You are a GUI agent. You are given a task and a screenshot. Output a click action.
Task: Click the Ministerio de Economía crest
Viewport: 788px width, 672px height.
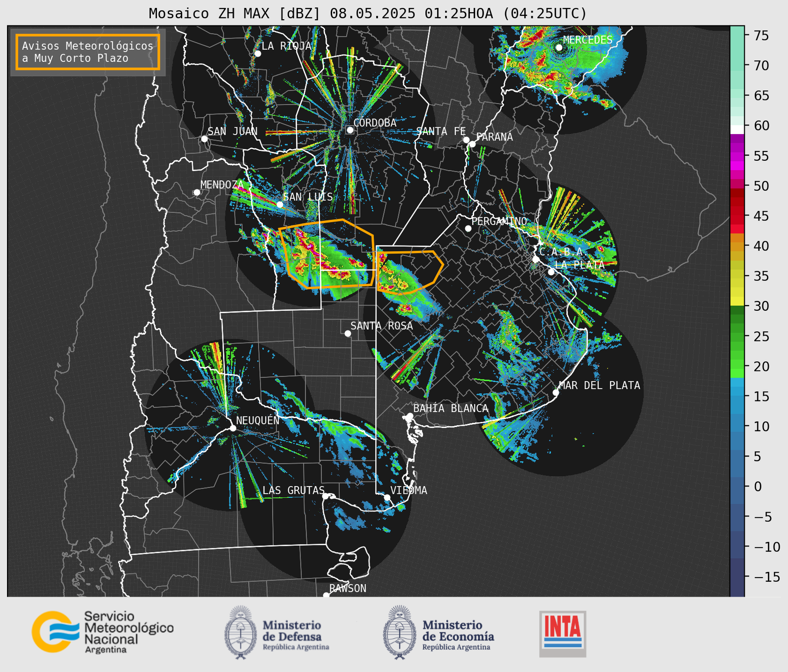point(399,632)
